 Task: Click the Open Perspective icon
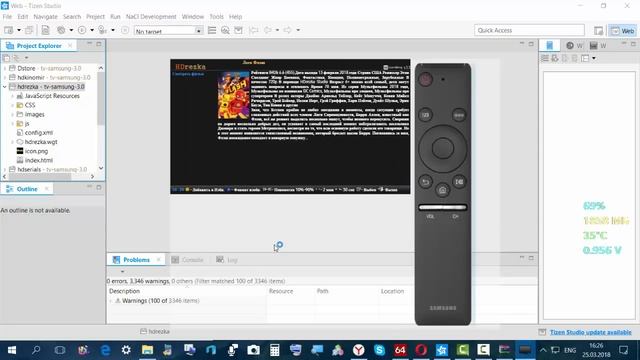point(598,31)
